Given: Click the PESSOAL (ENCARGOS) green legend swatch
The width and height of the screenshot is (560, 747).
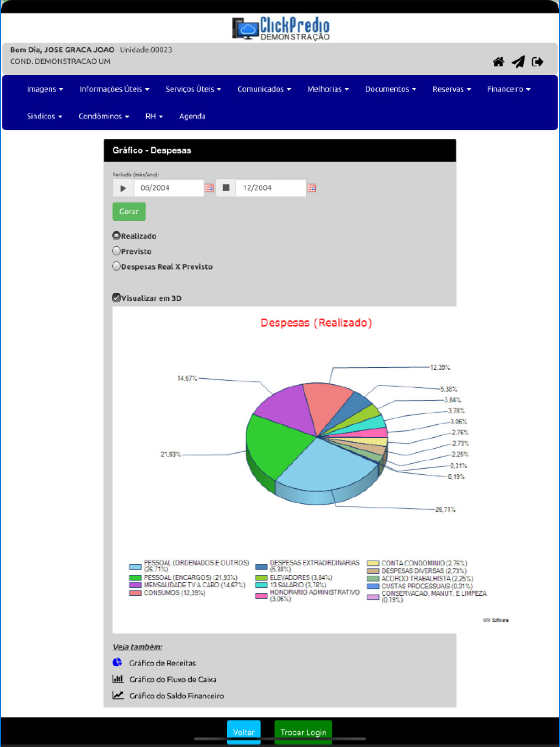Looking at the screenshot, I should click(135, 577).
